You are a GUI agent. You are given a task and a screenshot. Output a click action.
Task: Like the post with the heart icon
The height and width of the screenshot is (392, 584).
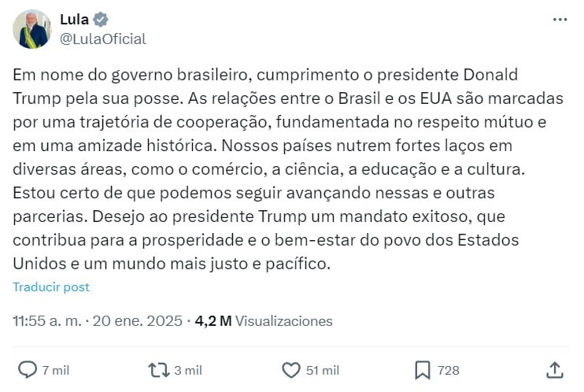click(x=290, y=369)
